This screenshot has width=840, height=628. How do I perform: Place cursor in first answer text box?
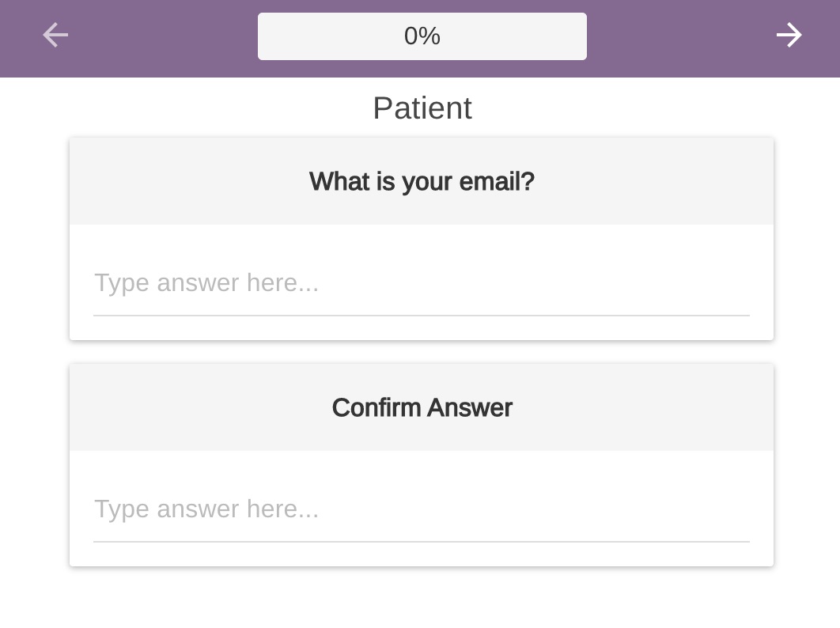pyautogui.click(x=421, y=283)
